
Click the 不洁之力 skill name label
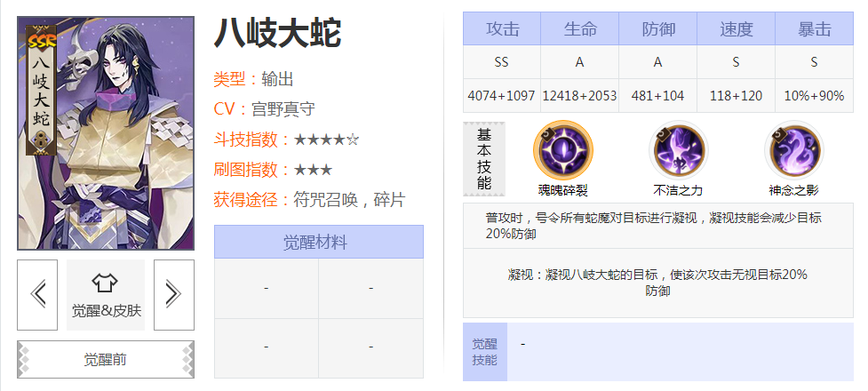pyautogui.click(x=678, y=190)
